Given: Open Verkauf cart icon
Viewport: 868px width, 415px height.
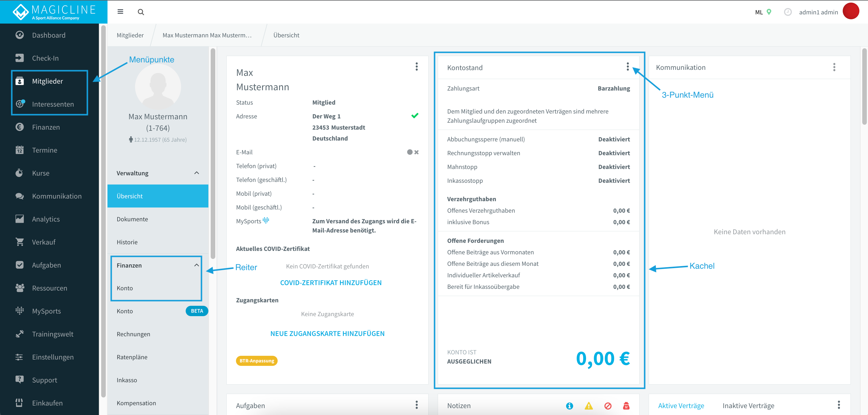Looking at the screenshot, I should [20, 242].
